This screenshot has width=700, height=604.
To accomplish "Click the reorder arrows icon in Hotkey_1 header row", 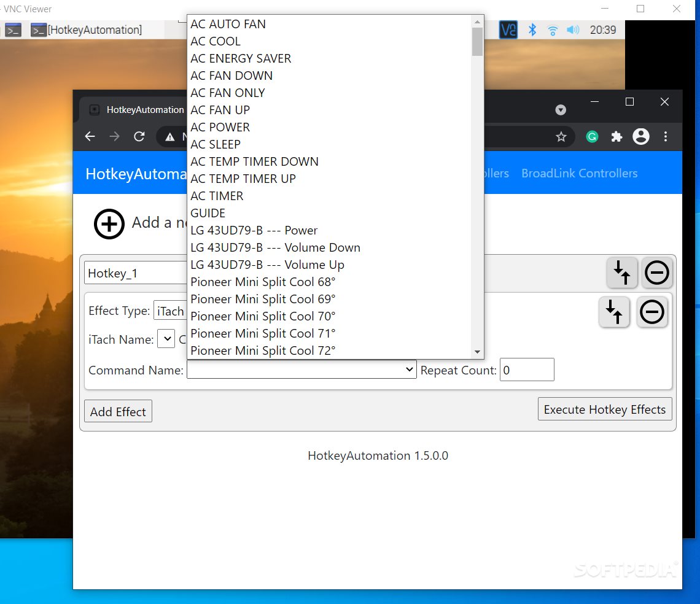I will (622, 273).
